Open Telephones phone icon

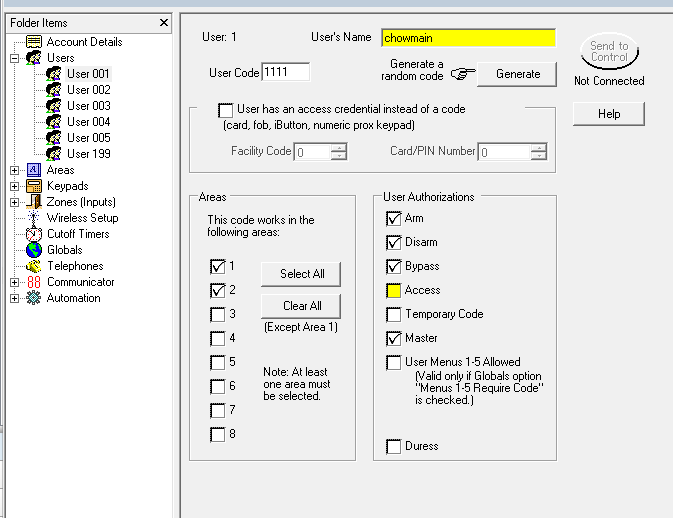coord(34,266)
